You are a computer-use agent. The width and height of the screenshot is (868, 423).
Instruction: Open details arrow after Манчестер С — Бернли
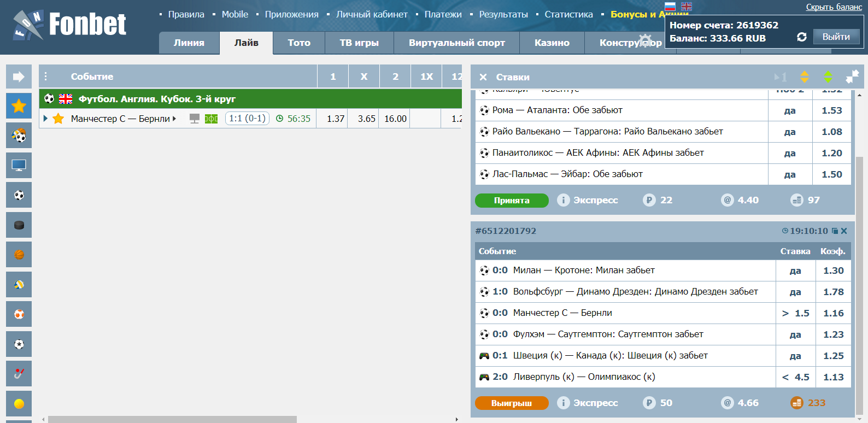[x=174, y=119]
